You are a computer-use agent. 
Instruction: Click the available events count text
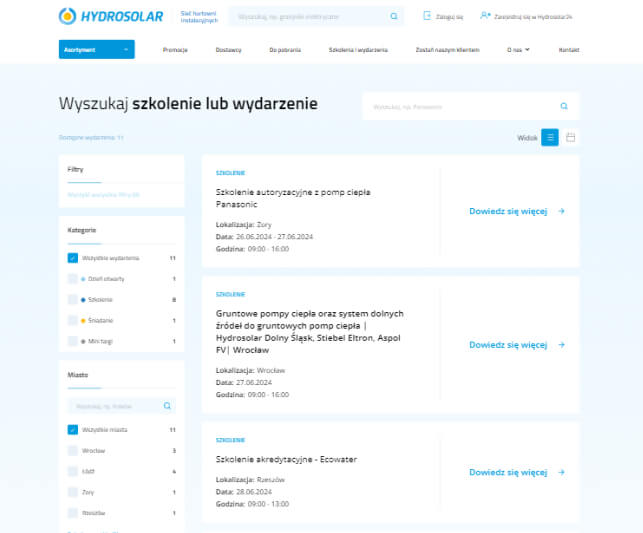pyautogui.click(x=91, y=137)
